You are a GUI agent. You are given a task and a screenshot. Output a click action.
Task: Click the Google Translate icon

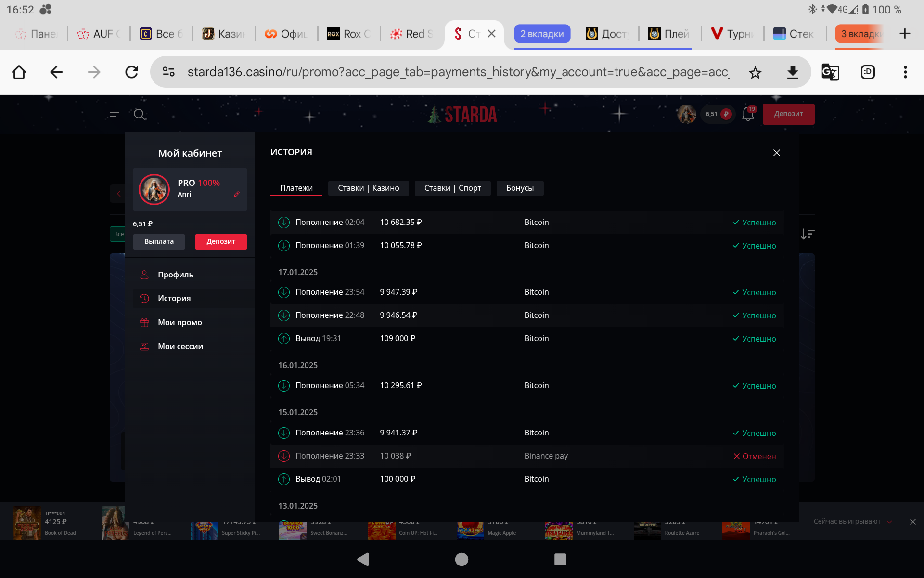click(830, 72)
